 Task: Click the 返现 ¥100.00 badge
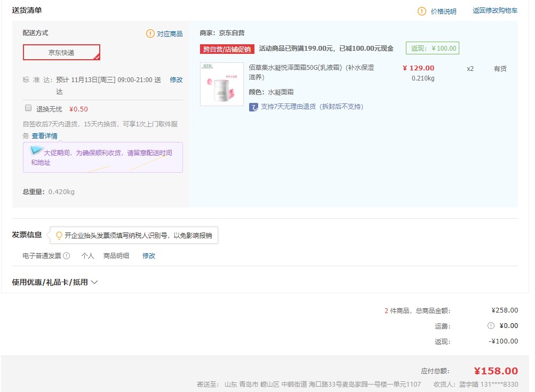pyautogui.click(x=432, y=48)
